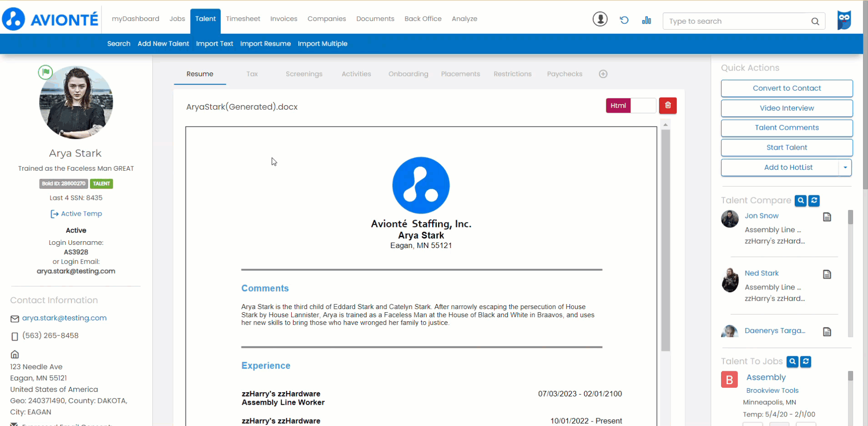This screenshot has width=868, height=426.
Task: Click Import Multiple
Action: (323, 44)
